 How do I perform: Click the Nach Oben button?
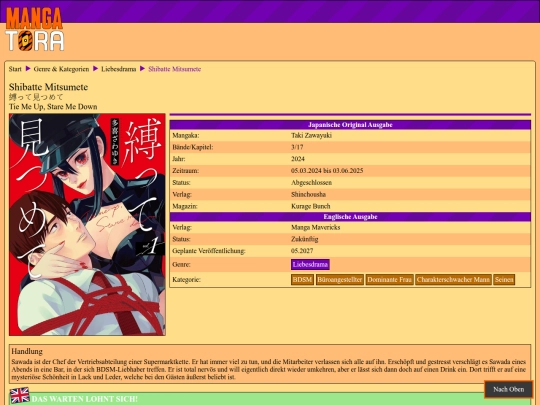point(508,390)
